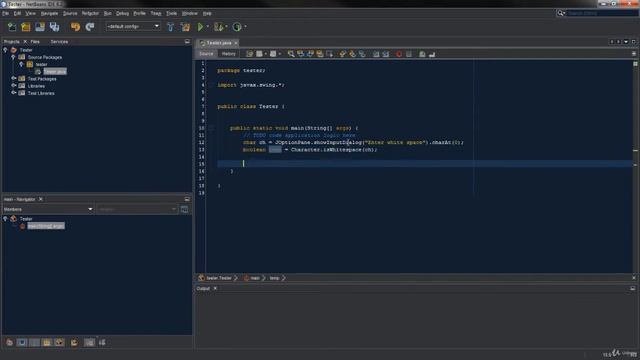Image resolution: width=640 pixels, height=360 pixels.
Task: Expand the Test Packages node
Action: (x=13, y=78)
